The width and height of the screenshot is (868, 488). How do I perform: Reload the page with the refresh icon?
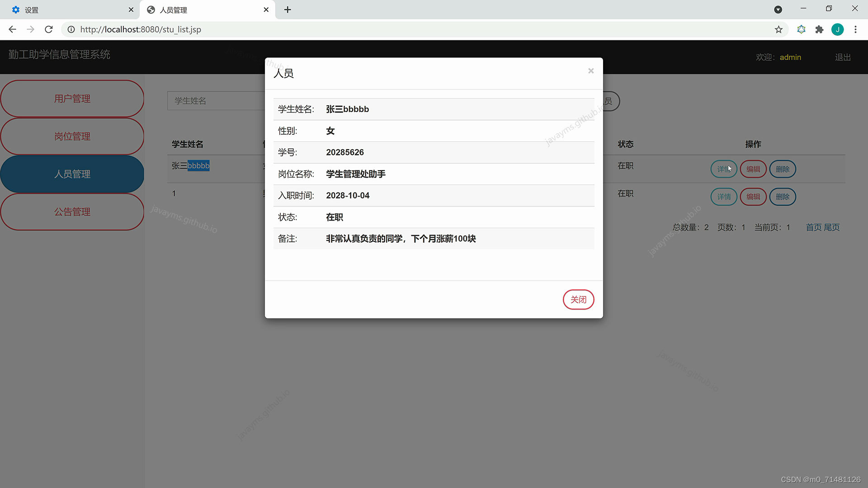(49, 29)
